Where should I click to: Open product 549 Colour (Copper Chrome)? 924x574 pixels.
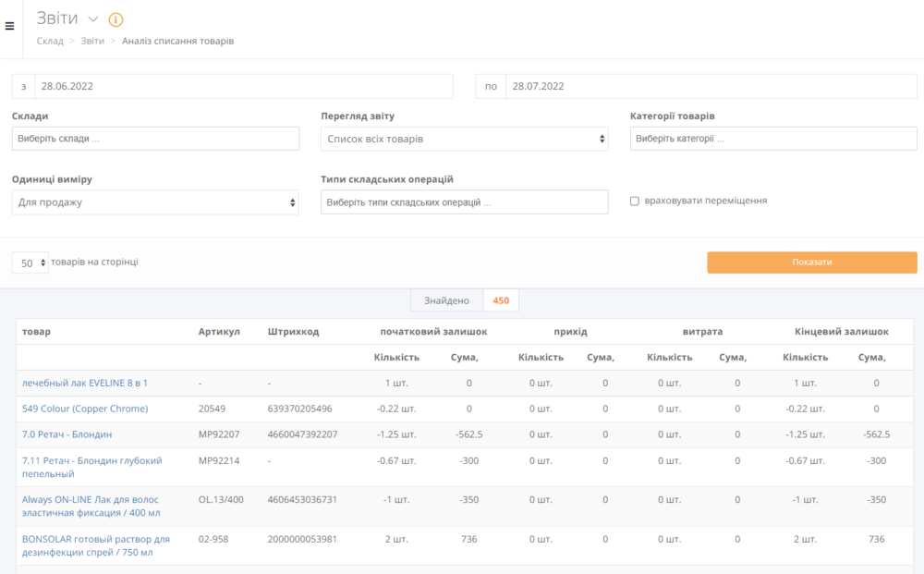[x=85, y=409]
